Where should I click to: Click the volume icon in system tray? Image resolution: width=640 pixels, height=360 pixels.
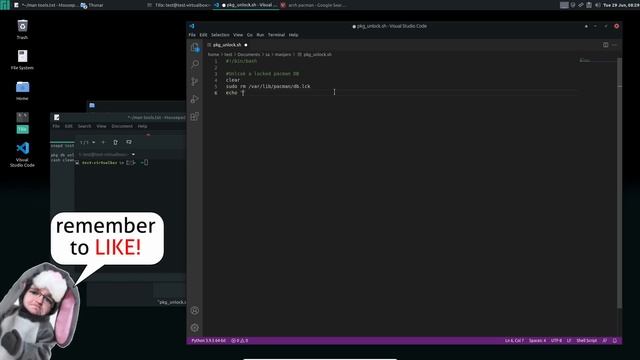598,5
